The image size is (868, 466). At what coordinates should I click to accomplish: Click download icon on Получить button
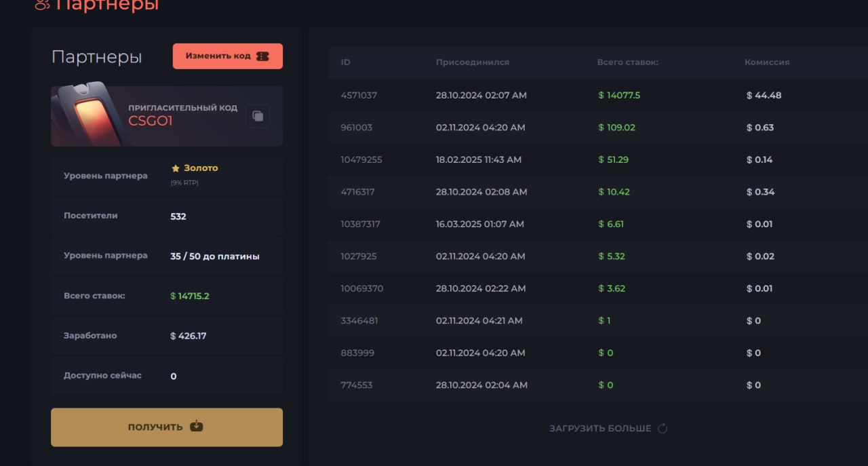(196, 427)
